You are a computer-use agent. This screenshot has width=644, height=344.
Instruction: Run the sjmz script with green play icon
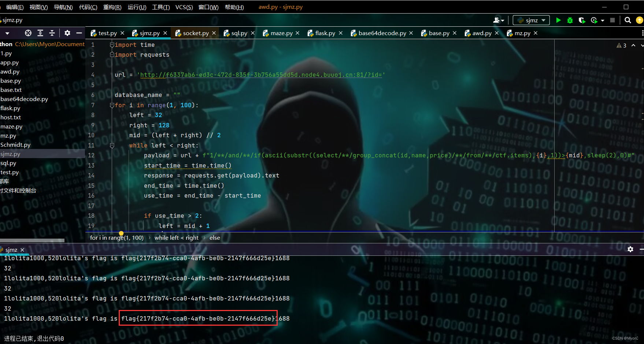(558, 20)
